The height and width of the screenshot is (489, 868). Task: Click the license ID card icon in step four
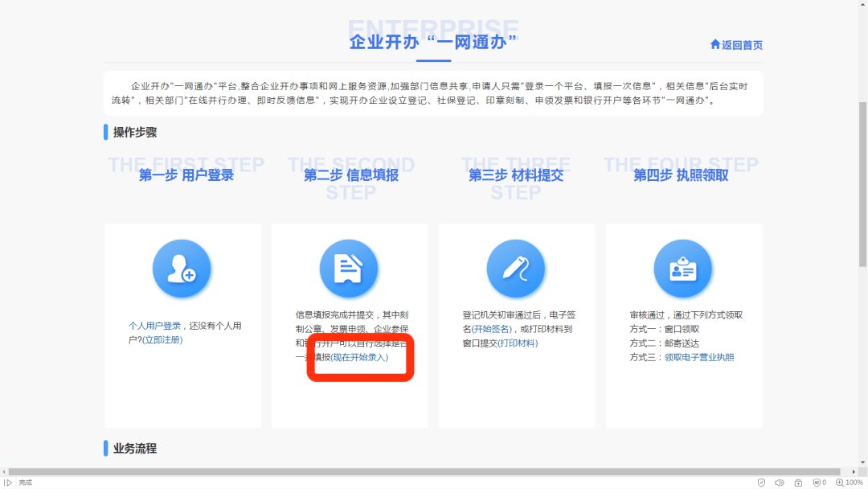coord(683,269)
